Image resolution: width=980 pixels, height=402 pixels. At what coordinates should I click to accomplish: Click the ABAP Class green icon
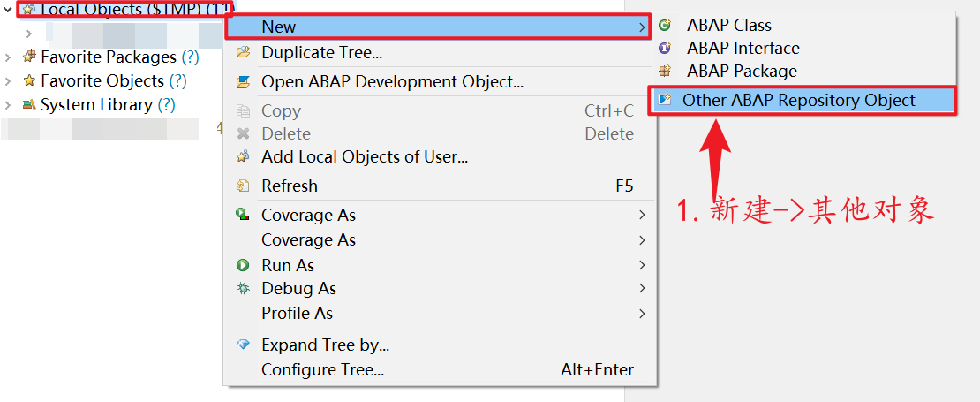[665, 25]
